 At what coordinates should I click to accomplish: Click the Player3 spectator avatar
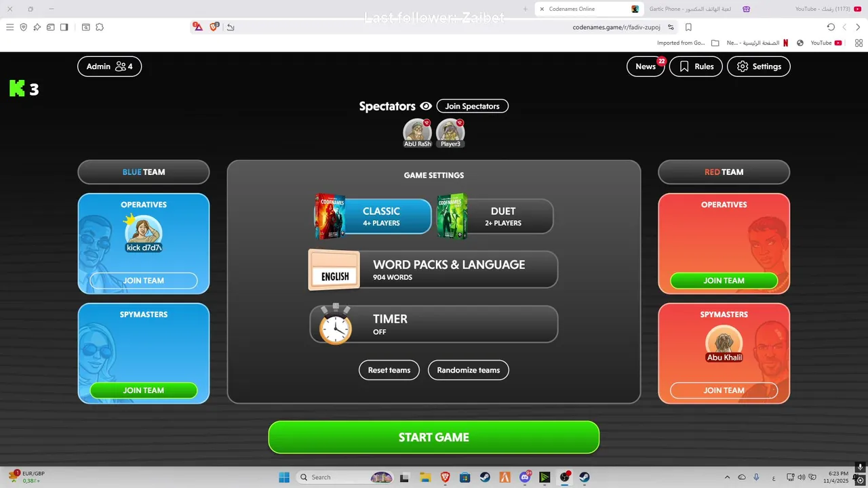[x=450, y=133]
